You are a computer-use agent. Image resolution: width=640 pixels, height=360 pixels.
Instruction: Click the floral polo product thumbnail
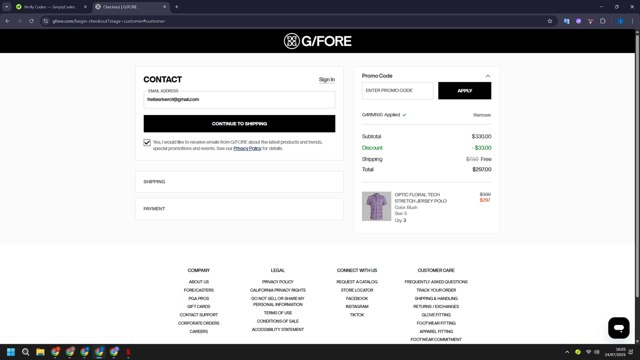click(x=376, y=207)
